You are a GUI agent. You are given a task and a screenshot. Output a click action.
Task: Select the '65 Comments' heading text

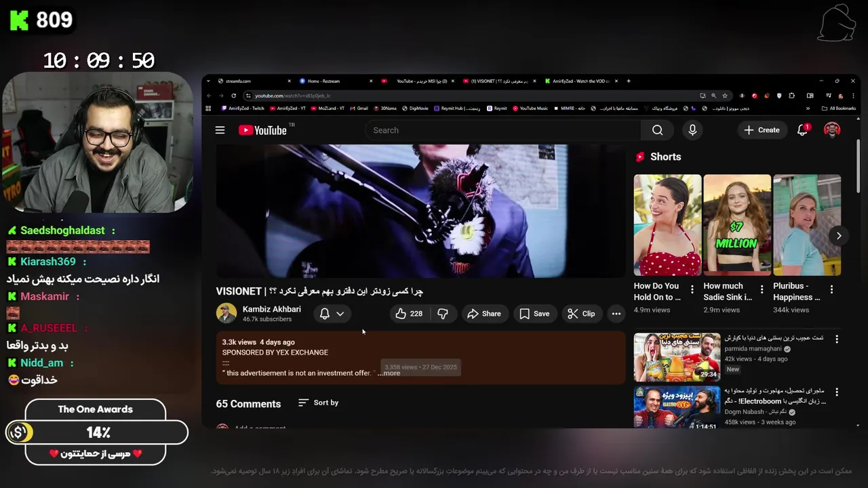coord(248,403)
